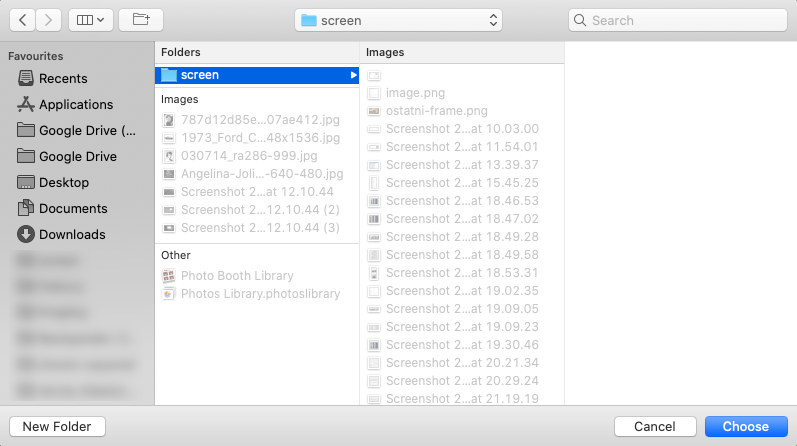This screenshot has height=446, width=797.
Task: Open Documents in the sidebar
Action: point(72,209)
